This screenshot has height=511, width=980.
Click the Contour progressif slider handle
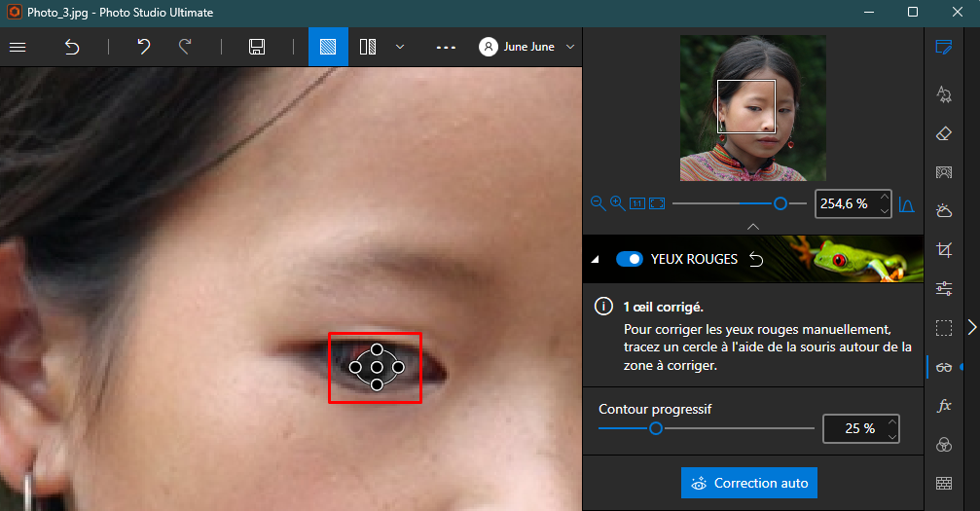(656, 428)
